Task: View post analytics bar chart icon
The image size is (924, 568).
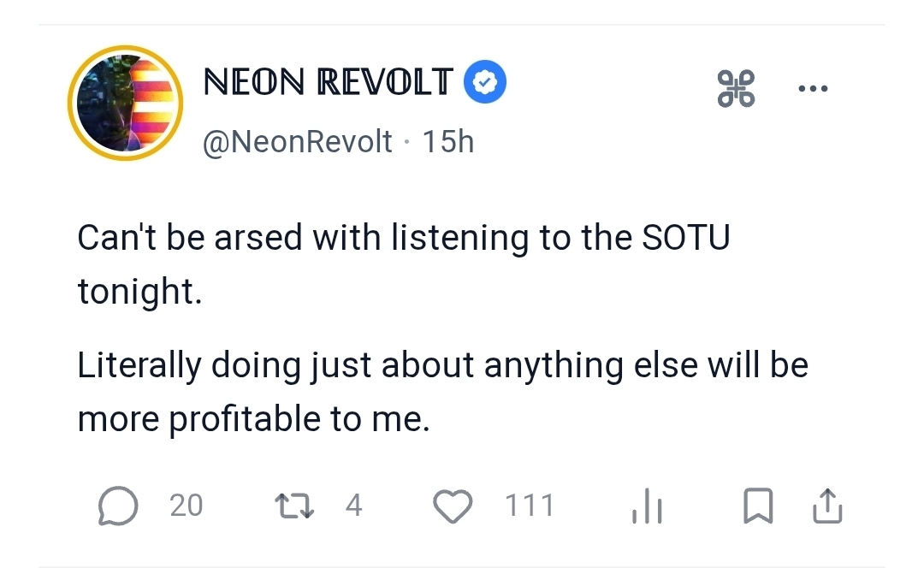Action: pyautogui.click(x=647, y=506)
